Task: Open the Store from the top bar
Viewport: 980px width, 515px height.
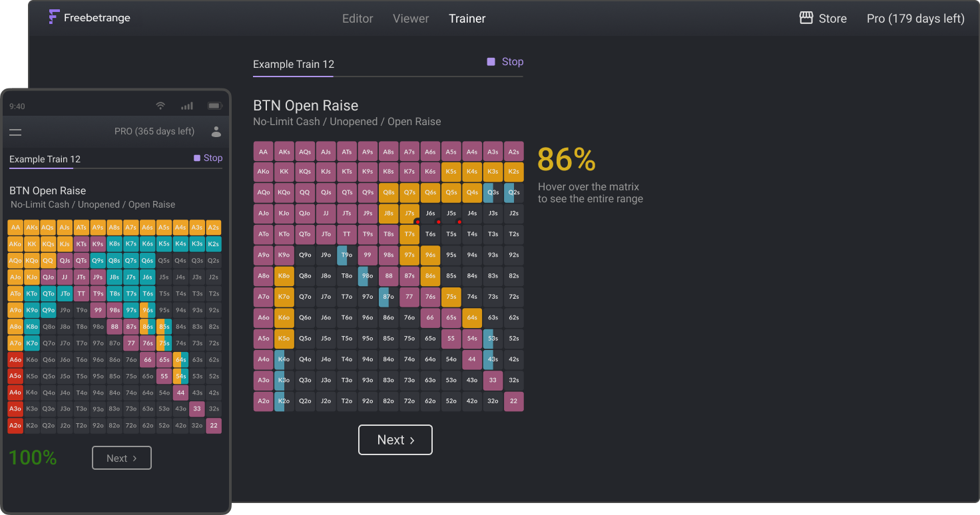Action: coord(823,18)
